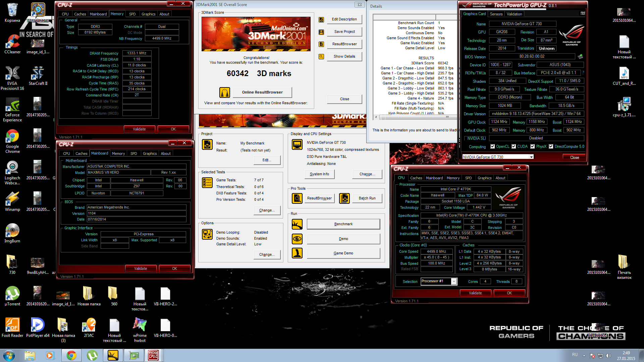Click the System Info button
644x362 pixels.
click(x=319, y=174)
